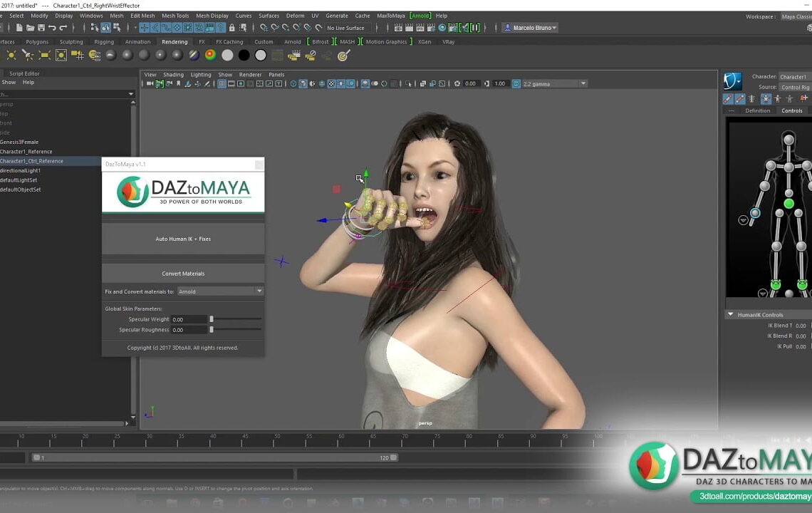Open the Mesh Tools menu
This screenshot has height=513, width=812.
click(x=175, y=16)
